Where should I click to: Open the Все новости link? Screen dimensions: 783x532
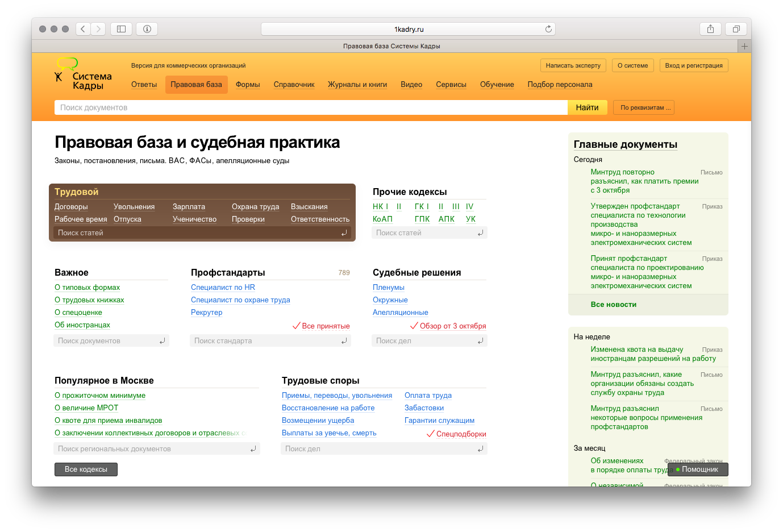click(x=613, y=305)
